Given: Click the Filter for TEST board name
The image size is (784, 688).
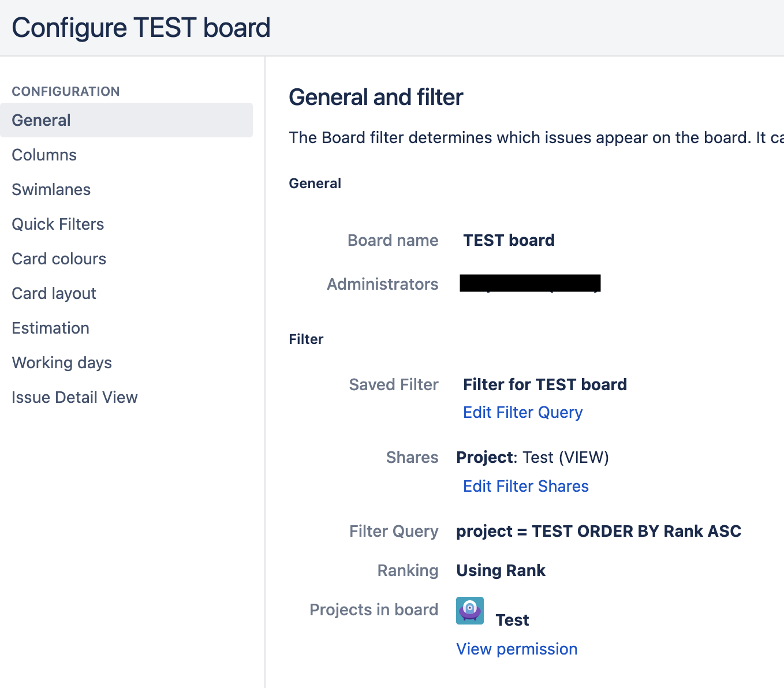Looking at the screenshot, I should pyautogui.click(x=544, y=384).
